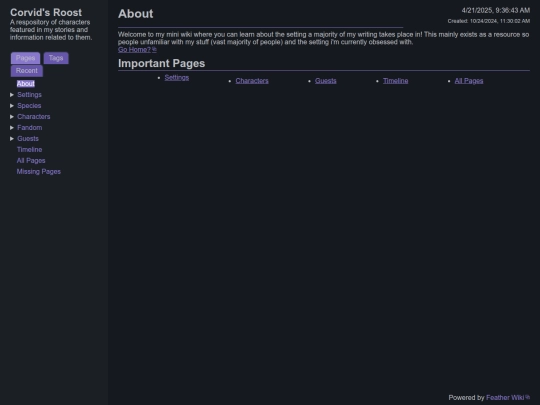Open Settings link under Important Pages
Screen dimensions: 540x405
click(177, 78)
